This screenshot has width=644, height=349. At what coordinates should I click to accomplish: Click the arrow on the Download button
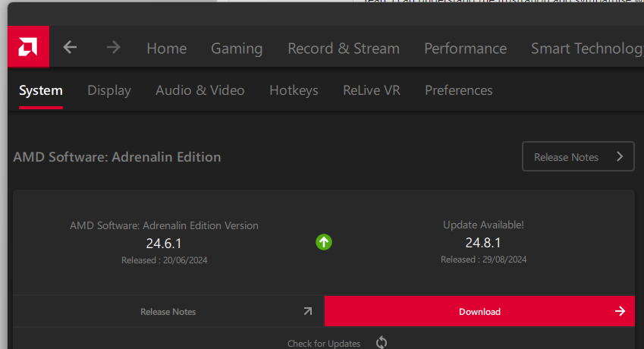[620, 311]
